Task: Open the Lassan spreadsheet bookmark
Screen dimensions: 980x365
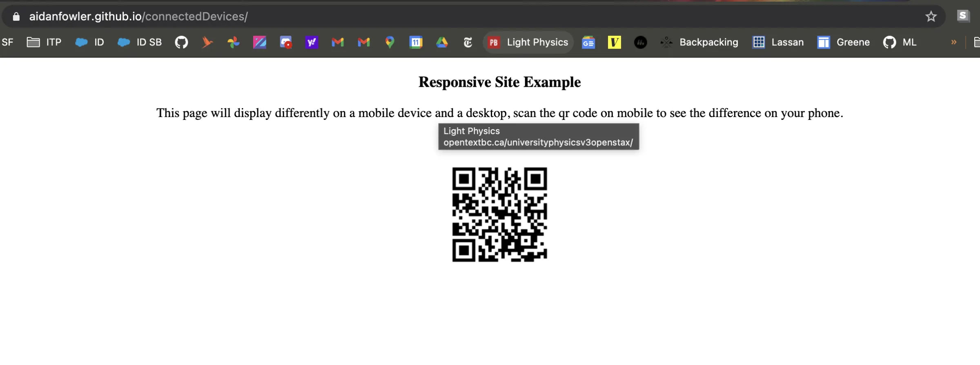Action: tap(778, 42)
